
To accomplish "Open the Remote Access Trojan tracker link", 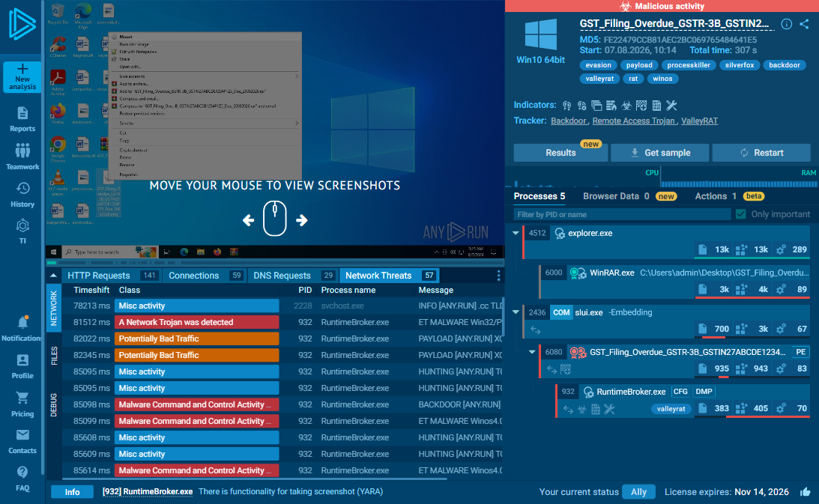I will [x=633, y=121].
